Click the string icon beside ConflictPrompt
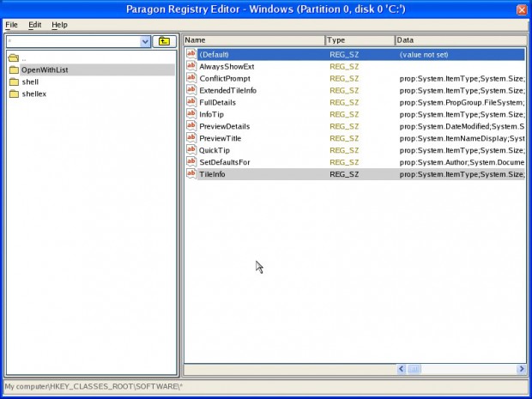The width and height of the screenshot is (532, 399). point(191,78)
